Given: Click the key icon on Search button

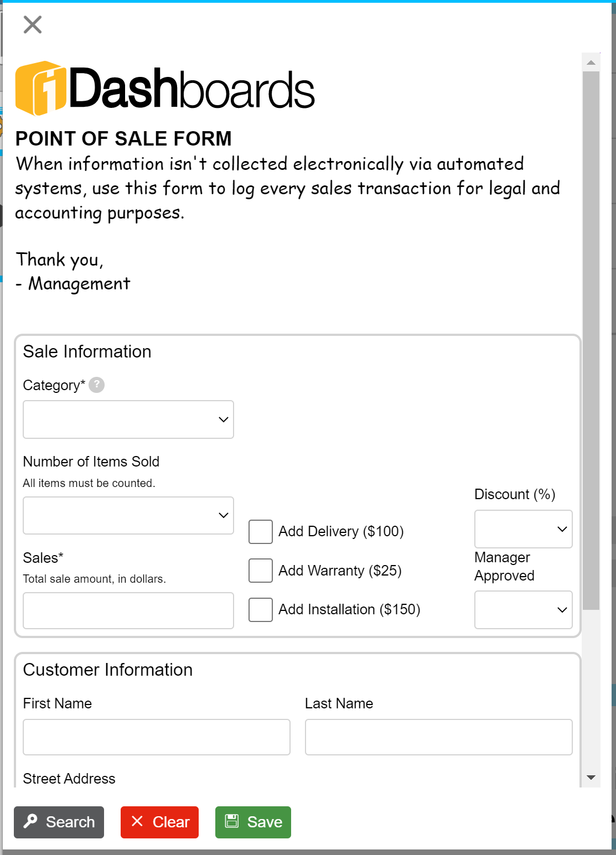Looking at the screenshot, I should click(x=30, y=821).
